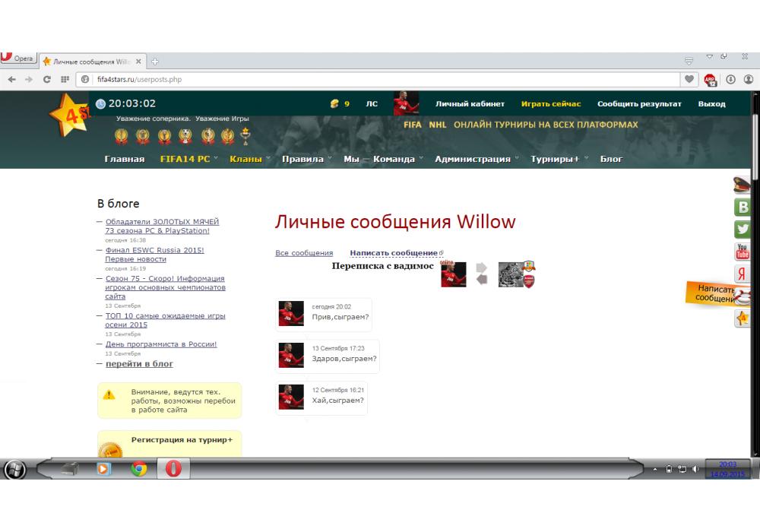Screen dimensions: 760x532
Task: Open the Блог menu item
Action: 611,159
